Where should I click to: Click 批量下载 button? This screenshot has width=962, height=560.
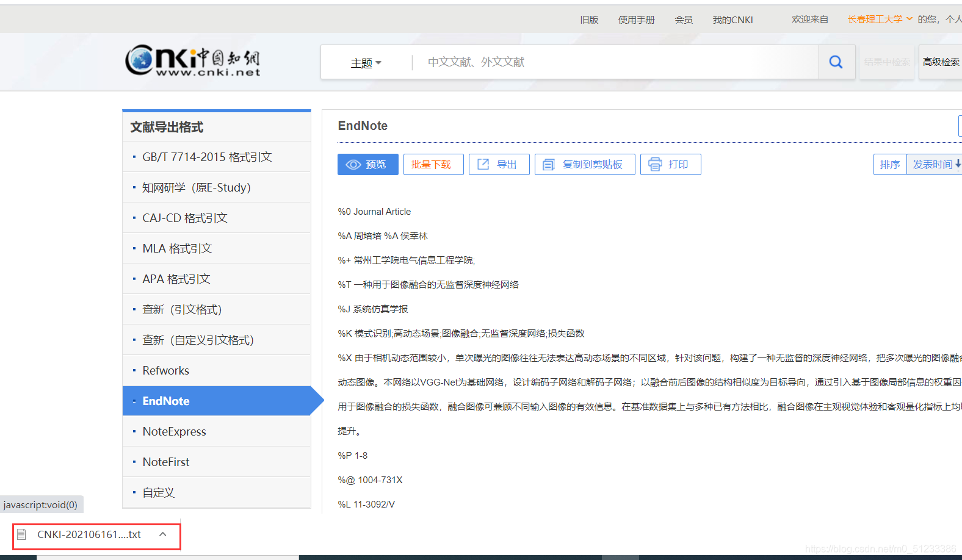(433, 165)
